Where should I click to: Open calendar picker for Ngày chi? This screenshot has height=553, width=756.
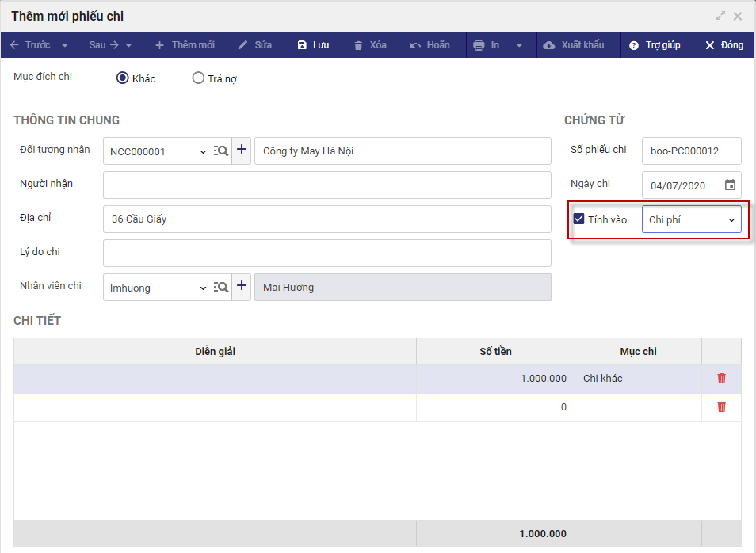coord(730,185)
